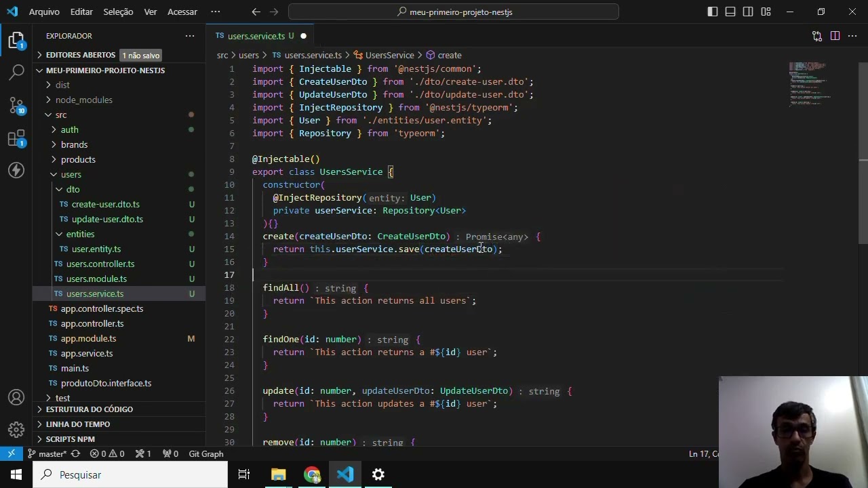Expand Linha do Tempo section

click(x=119, y=424)
